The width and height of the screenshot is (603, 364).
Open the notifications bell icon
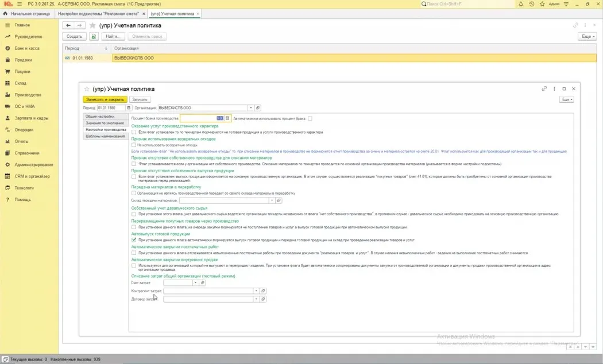(521, 4)
